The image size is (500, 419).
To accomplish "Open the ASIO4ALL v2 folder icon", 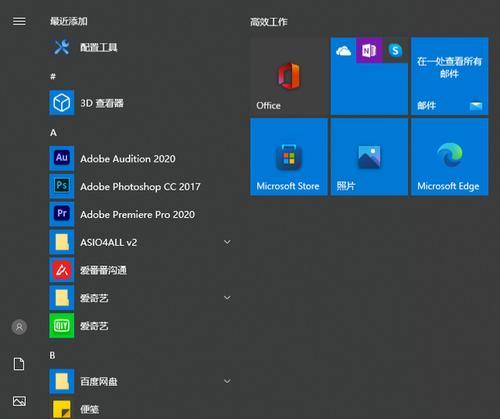I will point(62,242).
